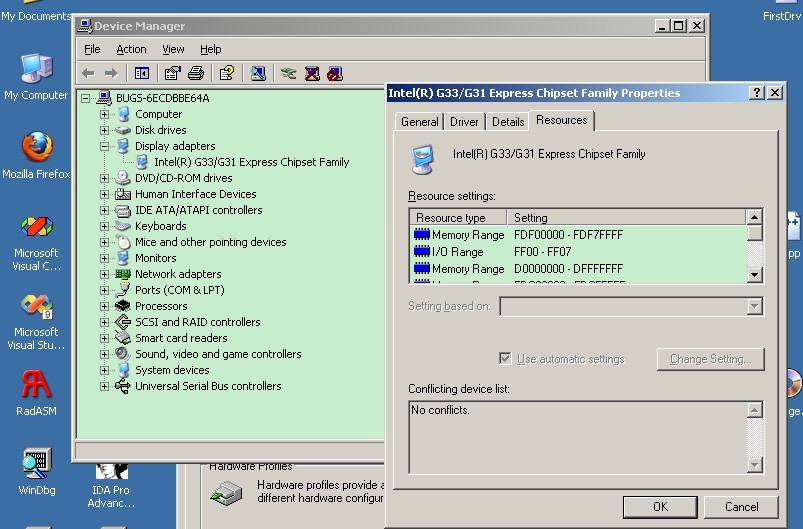This screenshot has width=803, height=529.
Task: Click the Universal Serial Bus controllers icon
Action: 122,386
